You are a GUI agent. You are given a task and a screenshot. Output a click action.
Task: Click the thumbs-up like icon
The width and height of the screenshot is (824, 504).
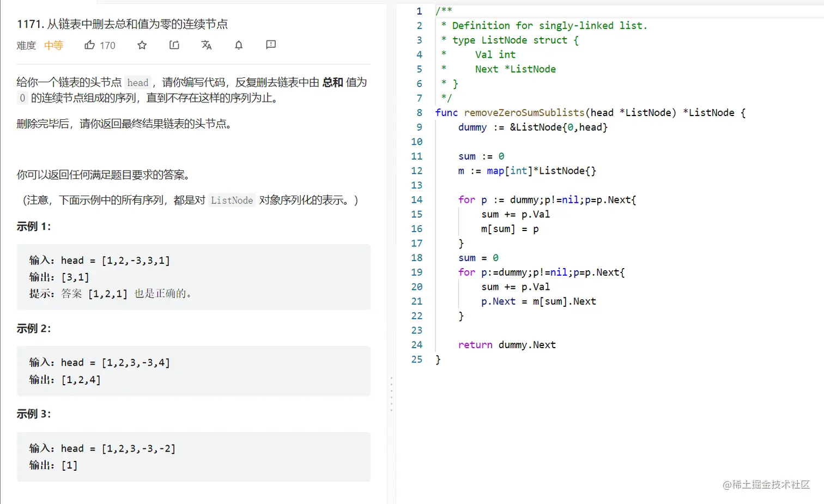click(90, 45)
